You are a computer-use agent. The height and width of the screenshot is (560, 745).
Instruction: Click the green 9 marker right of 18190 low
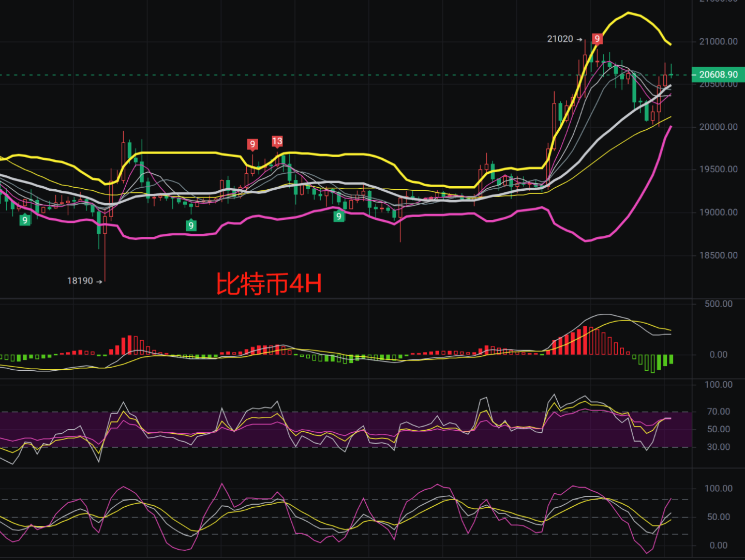191,225
